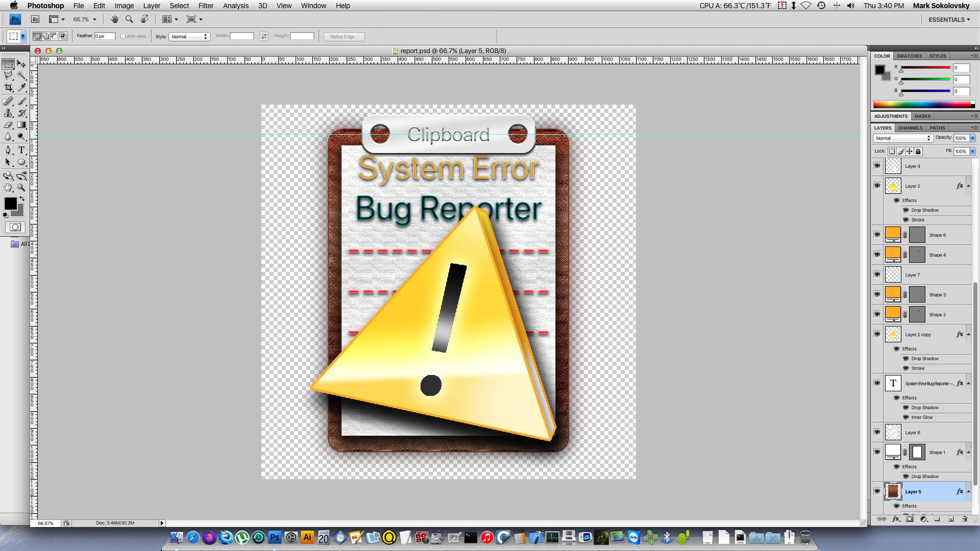
Task: Hide the Shape 6 layer
Action: tap(877, 235)
